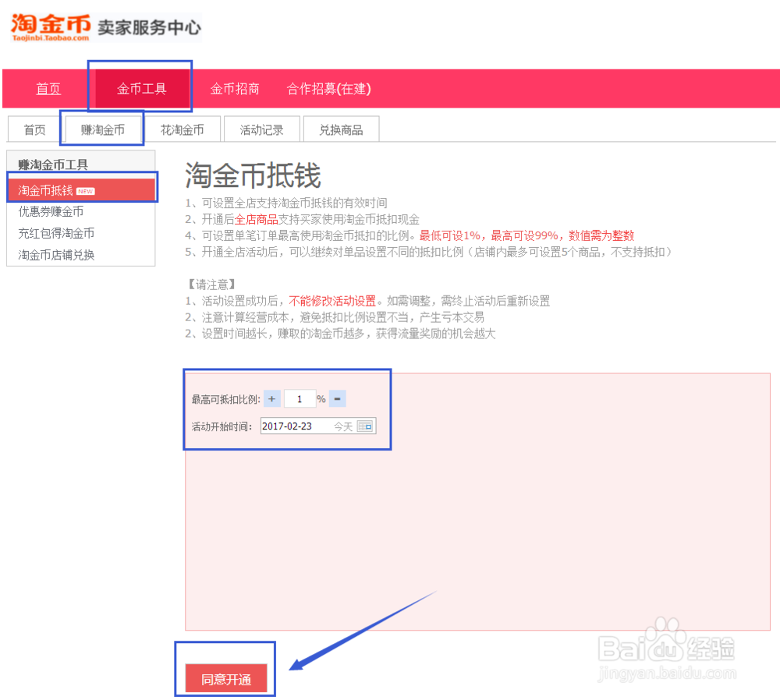Image resolution: width=780 pixels, height=700 pixels.
Task: Click the 淘金币抵钱 page heading
Action: coord(253,175)
